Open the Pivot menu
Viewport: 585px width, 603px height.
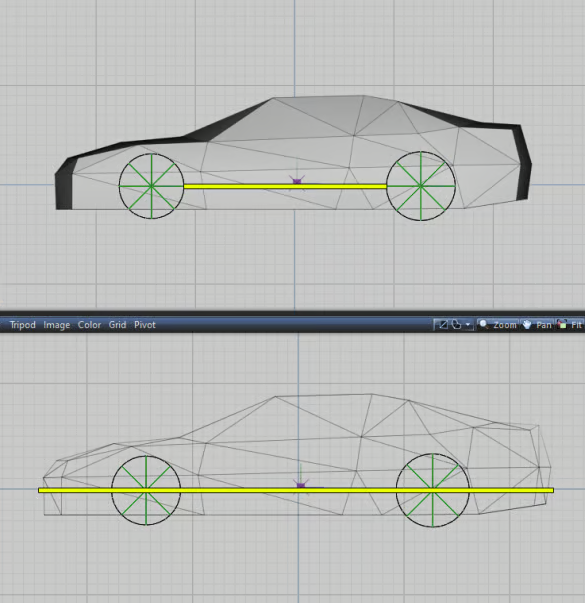click(145, 325)
